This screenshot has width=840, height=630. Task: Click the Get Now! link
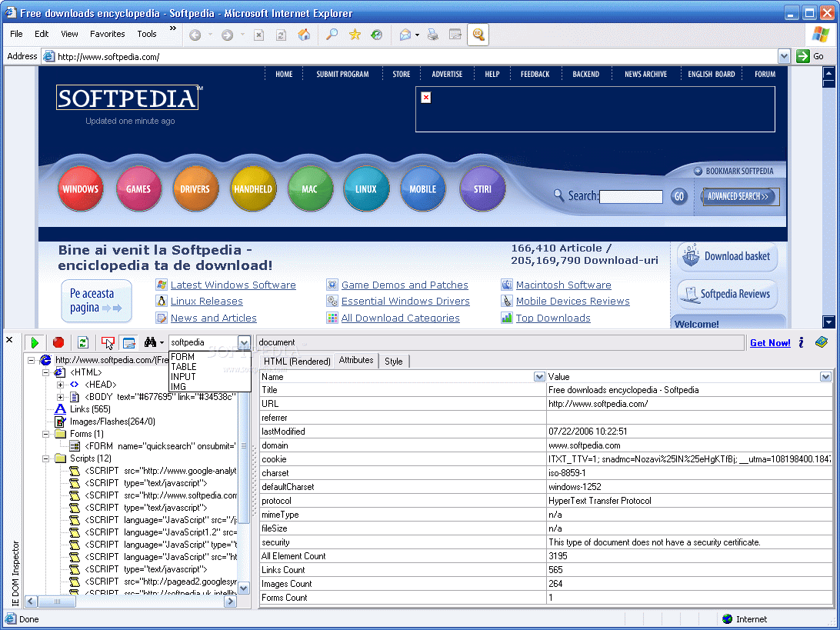tap(770, 343)
